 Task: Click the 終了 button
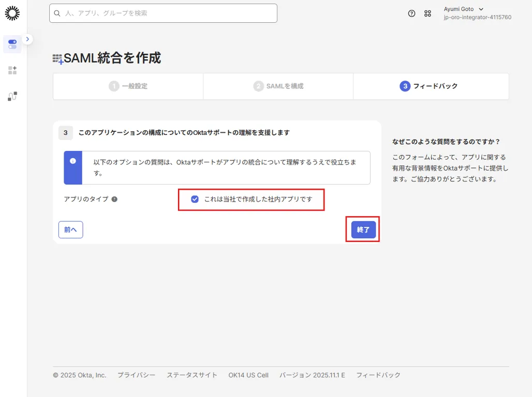363,230
